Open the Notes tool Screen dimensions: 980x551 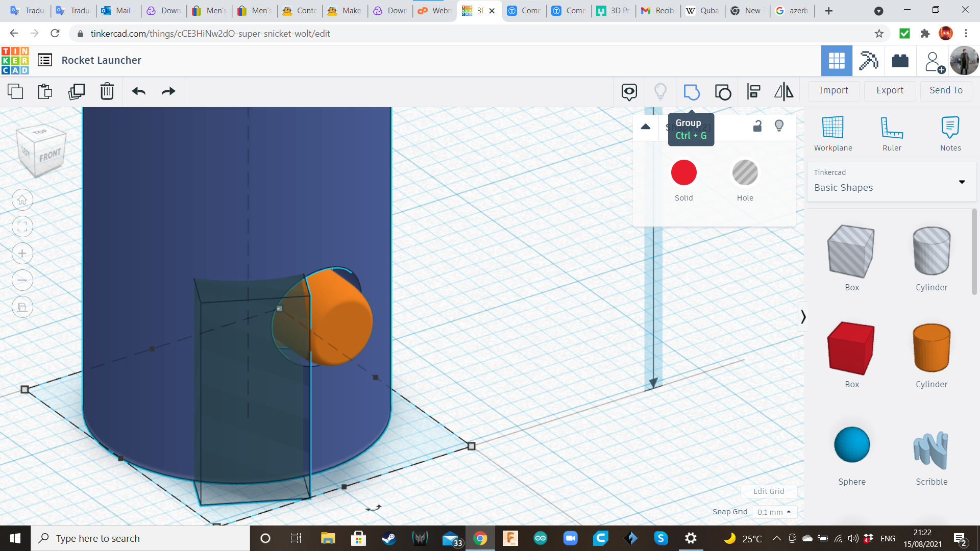point(950,133)
